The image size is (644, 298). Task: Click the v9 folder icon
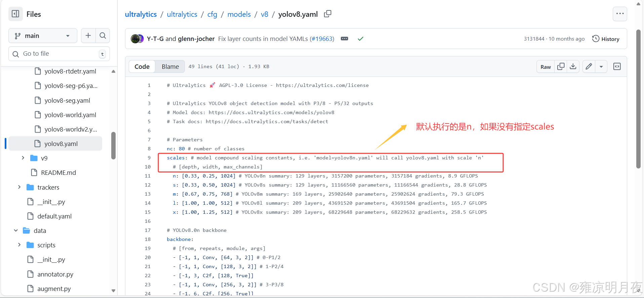click(x=34, y=158)
